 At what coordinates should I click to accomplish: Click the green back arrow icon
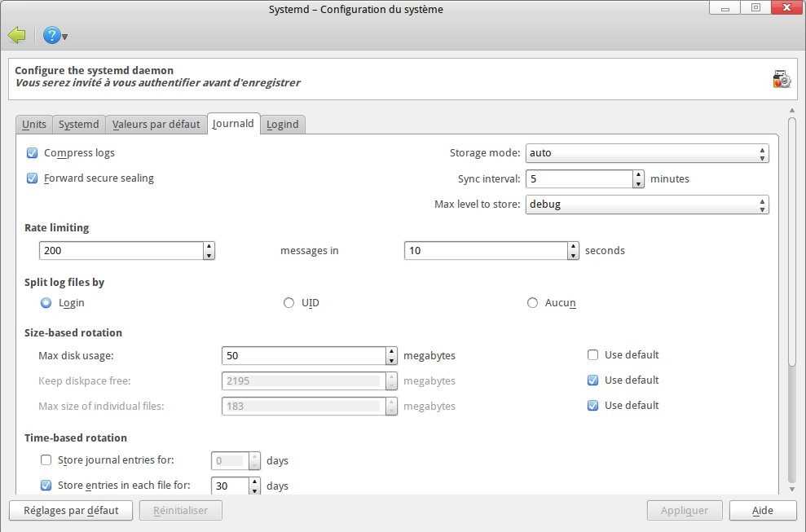pyautogui.click(x=17, y=35)
